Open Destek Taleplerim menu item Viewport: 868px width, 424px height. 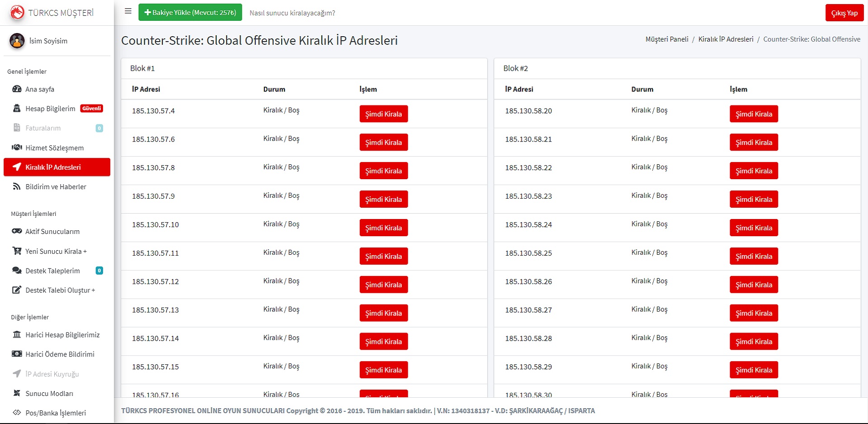(x=52, y=271)
